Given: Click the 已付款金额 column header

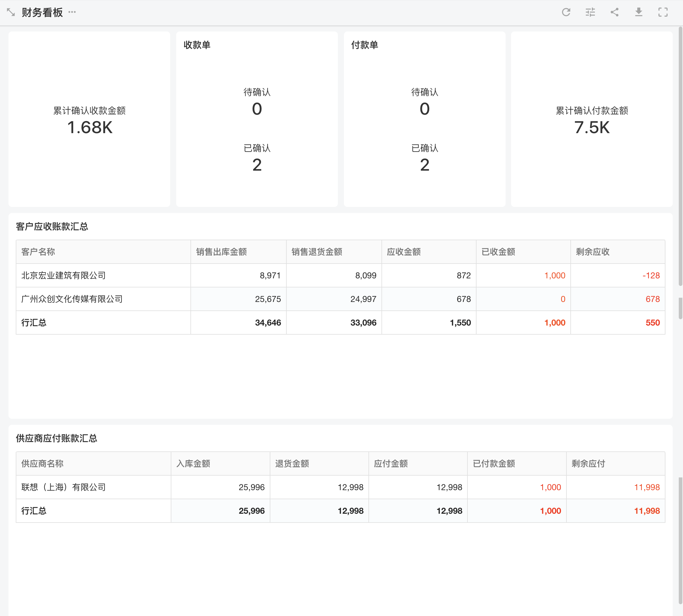Looking at the screenshot, I should (517, 464).
